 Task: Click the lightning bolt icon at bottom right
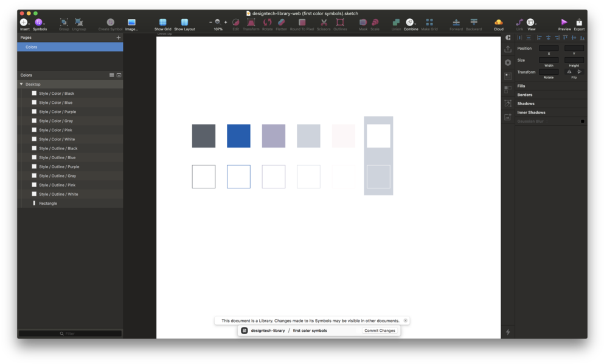(x=508, y=332)
